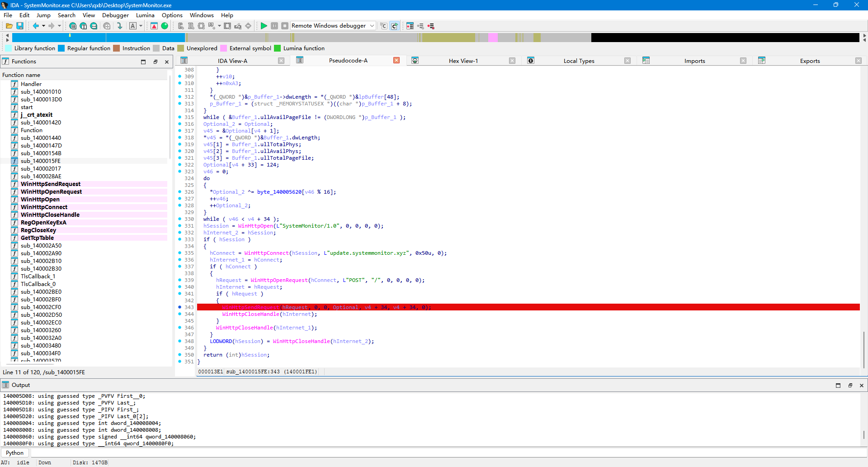Viewport: 868px width, 467px height.
Task: Toggle breakpoint dot at line 331
Action: [x=180, y=226]
